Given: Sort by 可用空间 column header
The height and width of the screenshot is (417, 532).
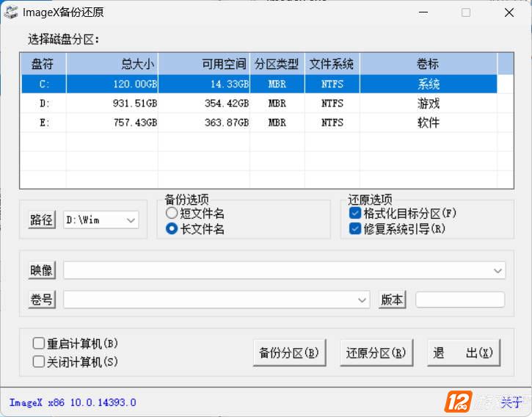Looking at the screenshot, I should (204, 64).
